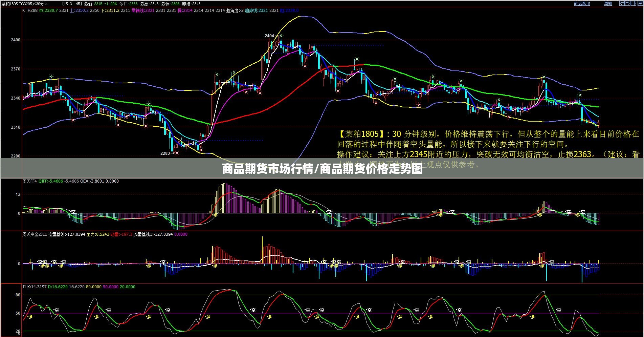
Task: Click the left arrow icon in top-right corner
Action: (622, 3)
